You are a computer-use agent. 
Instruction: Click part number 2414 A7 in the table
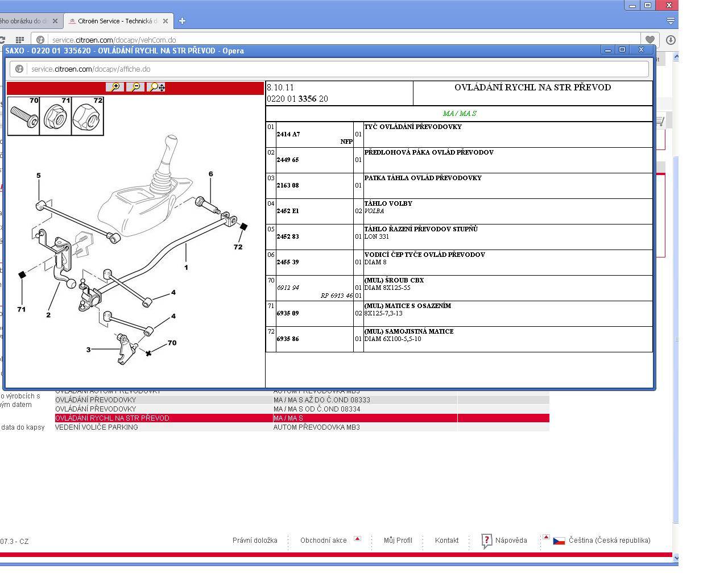tap(288, 135)
